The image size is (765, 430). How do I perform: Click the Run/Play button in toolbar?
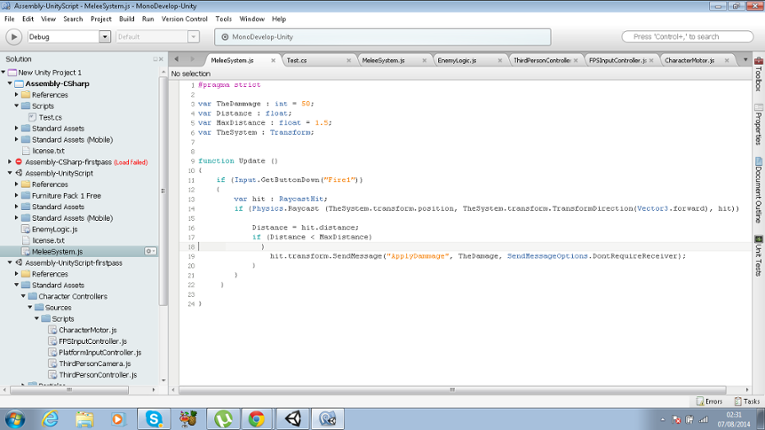14,37
